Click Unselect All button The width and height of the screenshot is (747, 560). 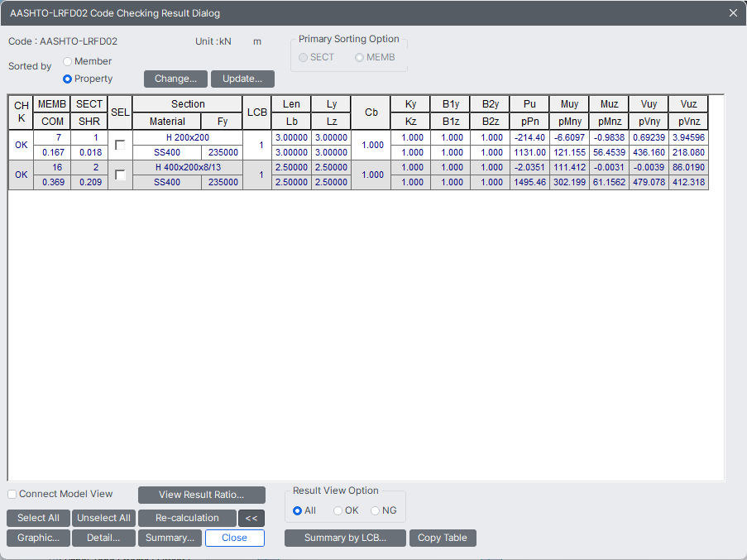coord(104,518)
